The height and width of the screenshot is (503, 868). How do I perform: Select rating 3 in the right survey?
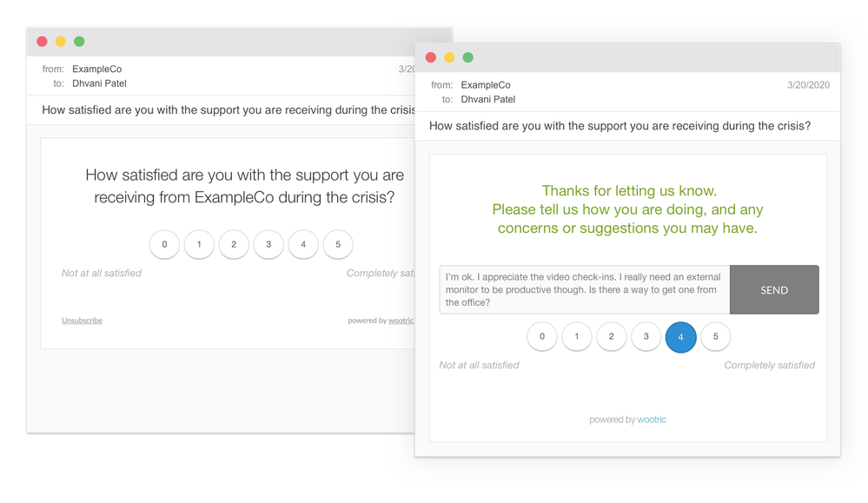(646, 336)
